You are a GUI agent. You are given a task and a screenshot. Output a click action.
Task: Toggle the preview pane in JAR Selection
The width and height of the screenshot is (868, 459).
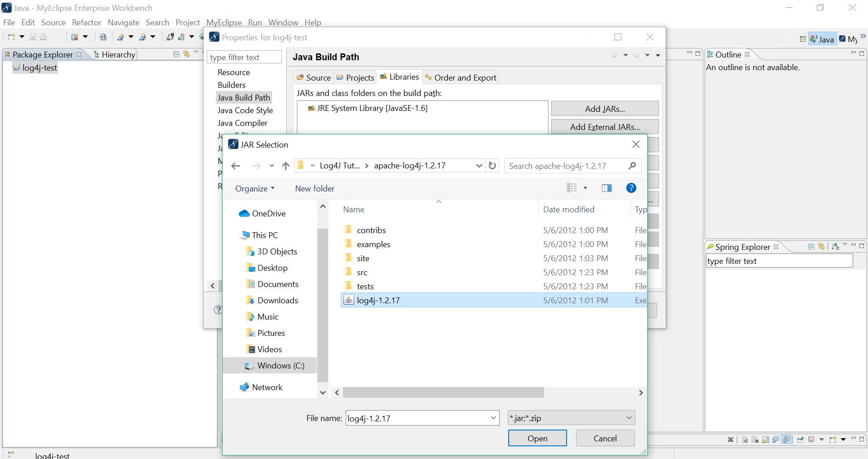[x=607, y=188]
